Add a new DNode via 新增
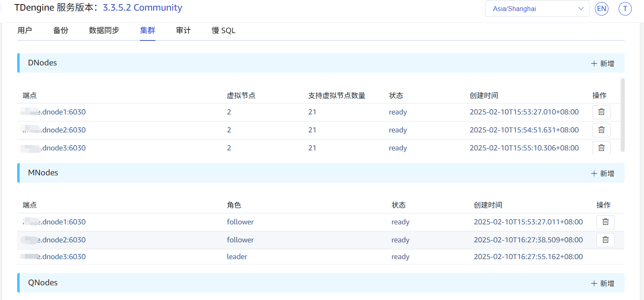The width and height of the screenshot is (644, 300). [602, 64]
